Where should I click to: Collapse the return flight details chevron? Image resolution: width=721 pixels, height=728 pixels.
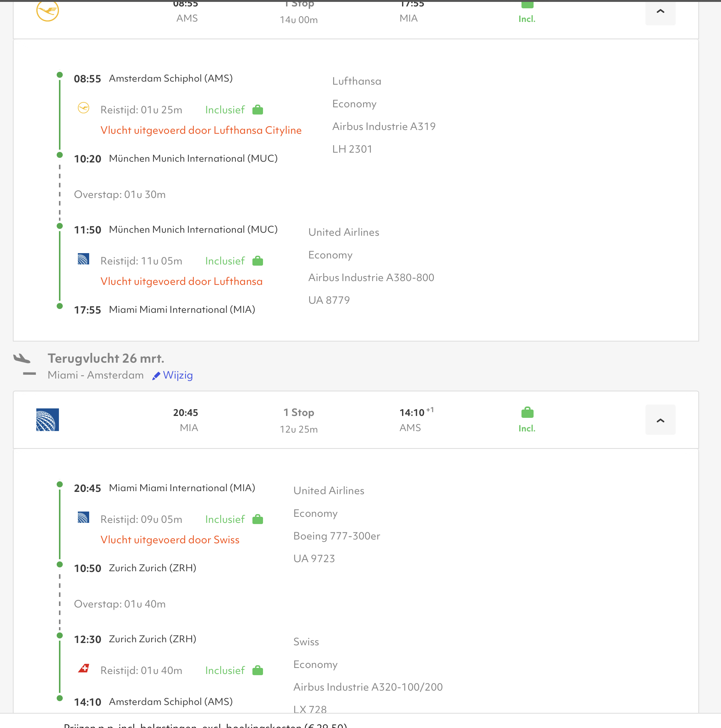(660, 420)
